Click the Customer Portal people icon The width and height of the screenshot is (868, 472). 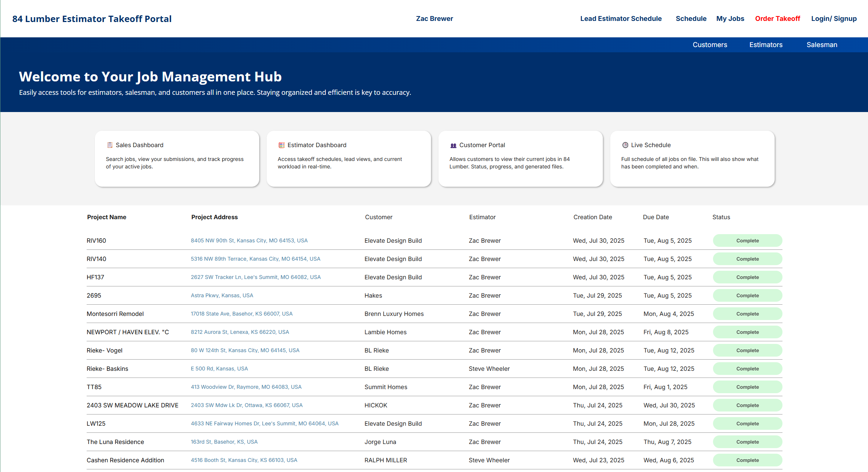[453, 145]
